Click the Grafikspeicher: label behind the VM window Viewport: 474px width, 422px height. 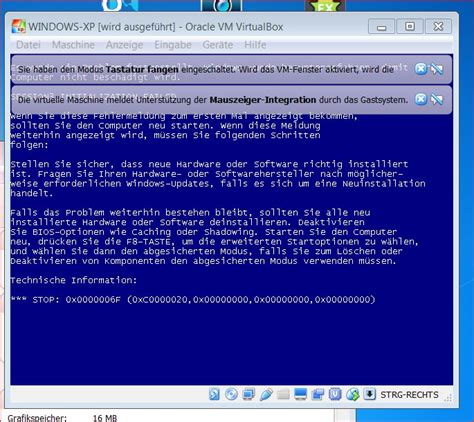(37, 418)
